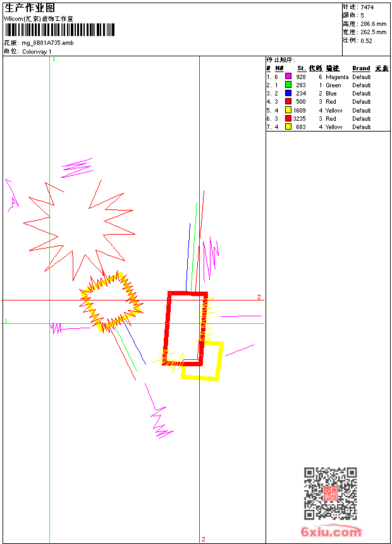
Task: Click the file name mg_8B81A735.emb
Action: 47,43
